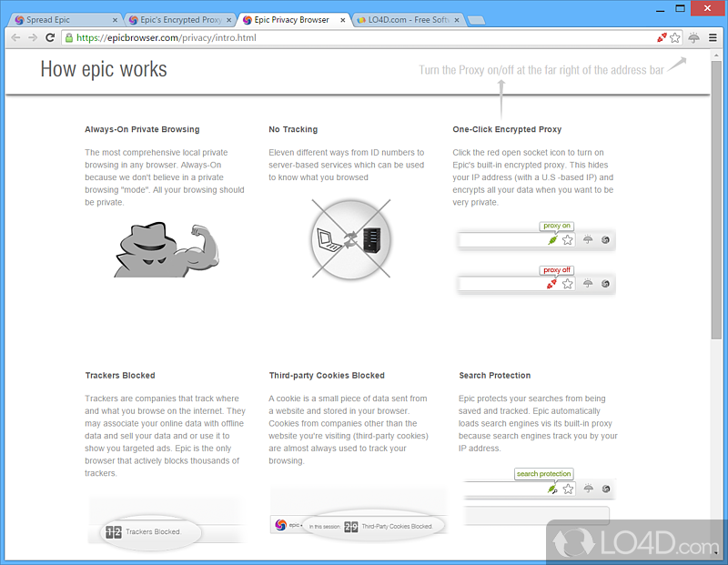This screenshot has height=565, width=728.
Task: Click the How epic works heading
Action: point(104,69)
